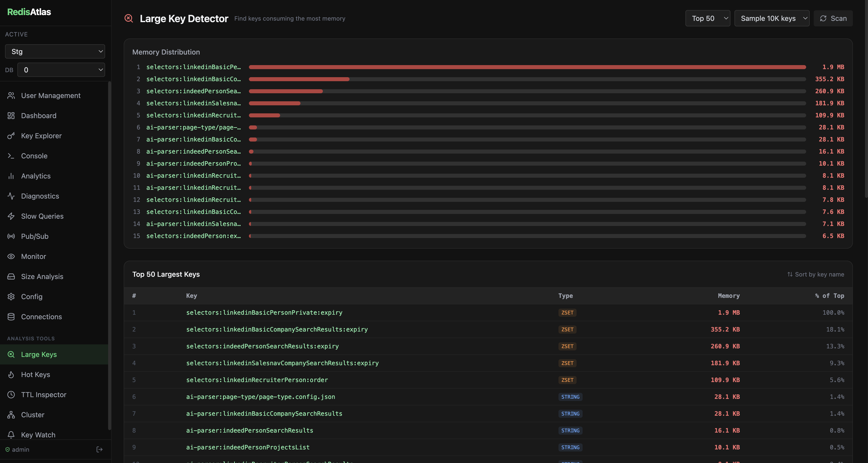868x463 pixels.
Task: Open Monitor using its eye icon
Action: click(11, 256)
